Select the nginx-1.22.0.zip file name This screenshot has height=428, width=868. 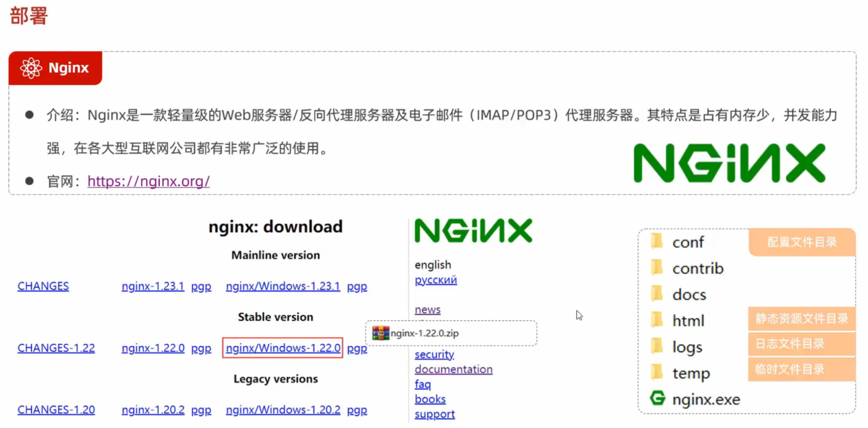tap(425, 333)
